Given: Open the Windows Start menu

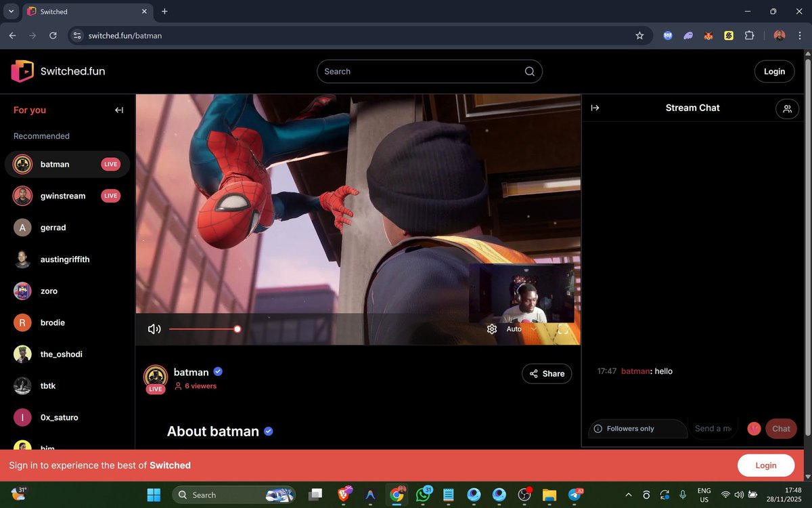Looking at the screenshot, I should pos(154,495).
